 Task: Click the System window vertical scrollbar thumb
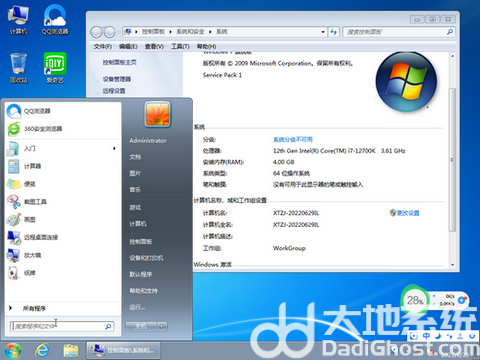pos(452,160)
